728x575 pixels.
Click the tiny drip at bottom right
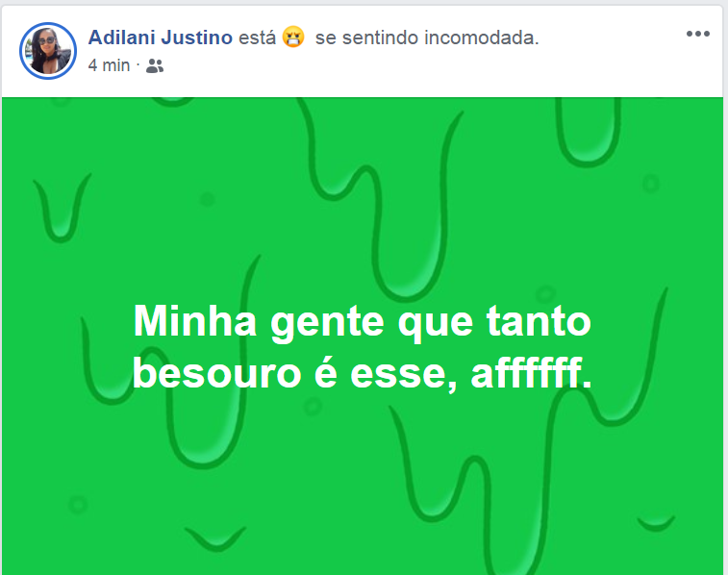pos(656,523)
